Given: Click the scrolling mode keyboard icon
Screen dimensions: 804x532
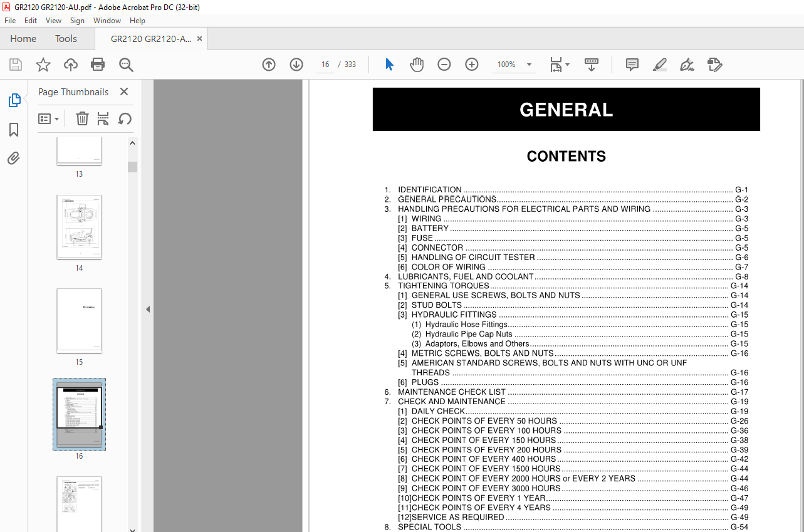Looking at the screenshot, I should coord(592,65).
